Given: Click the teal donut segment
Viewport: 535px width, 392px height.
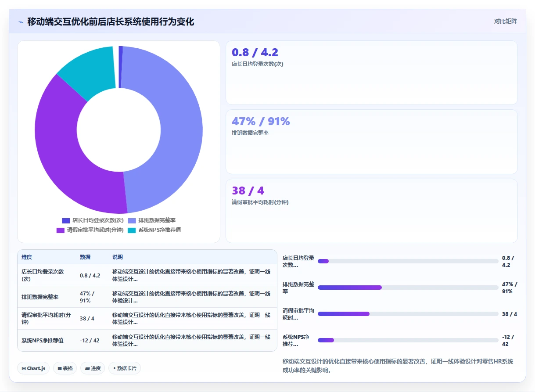Looking at the screenshot, I should click(x=90, y=70).
